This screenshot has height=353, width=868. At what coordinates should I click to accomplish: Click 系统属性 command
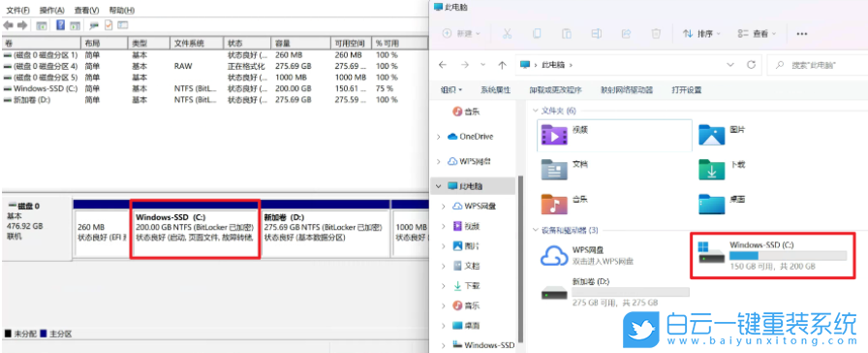click(x=495, y=90)
